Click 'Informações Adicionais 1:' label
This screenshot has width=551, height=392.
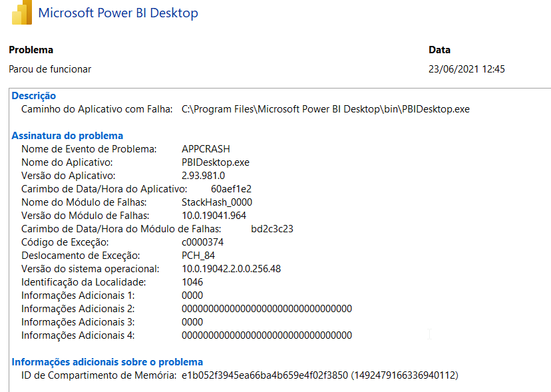pos(78,295)
